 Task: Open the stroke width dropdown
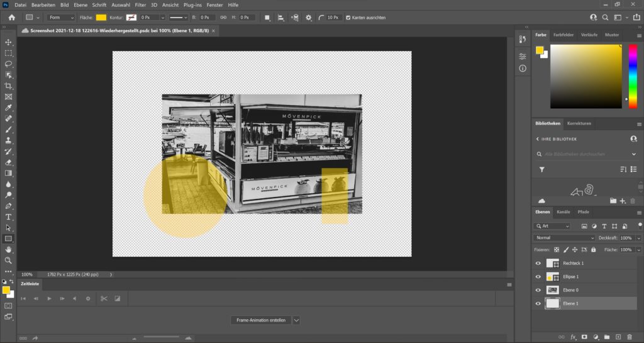click(x=163, y=18)
